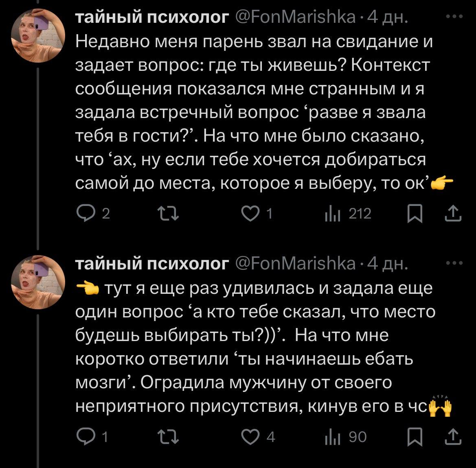Share the second tweet
This screenshot has width=476, height=468.
coord(454,437)
